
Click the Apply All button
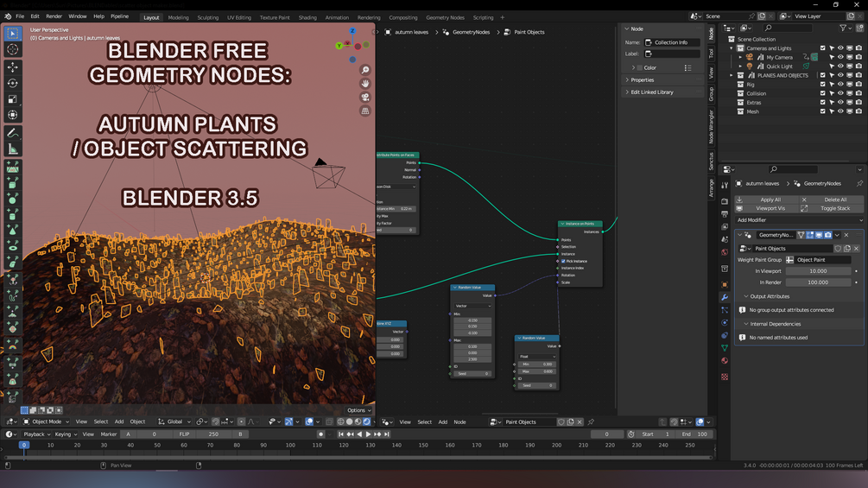point(766,200)
